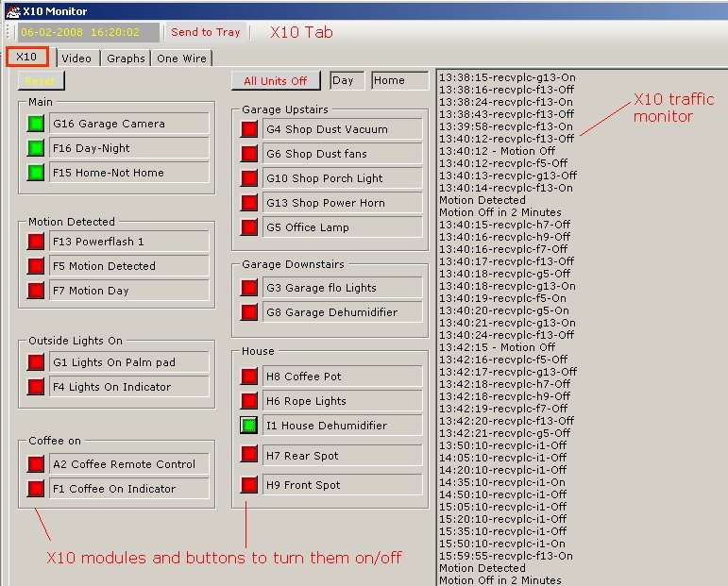The width and height of the screenshot is (728, 586).
Task: Turn on F1 Coffee On Indicator
Action: (36, 489)
